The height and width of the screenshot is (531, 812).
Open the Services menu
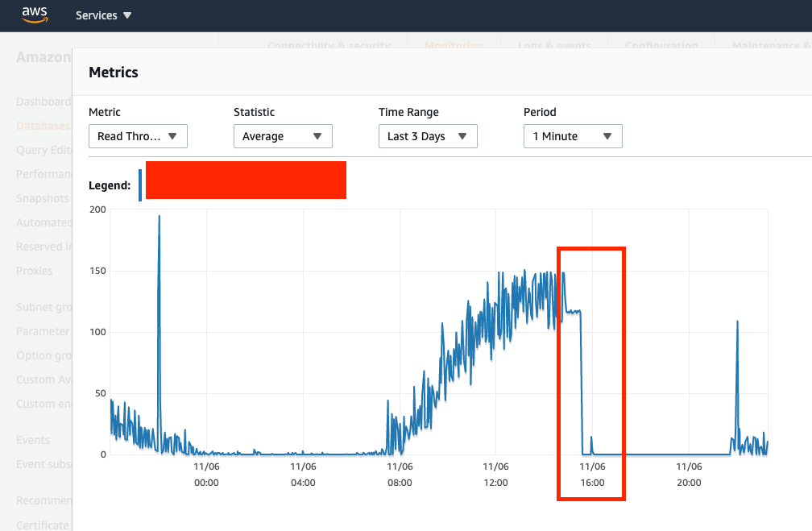point(103,15)
